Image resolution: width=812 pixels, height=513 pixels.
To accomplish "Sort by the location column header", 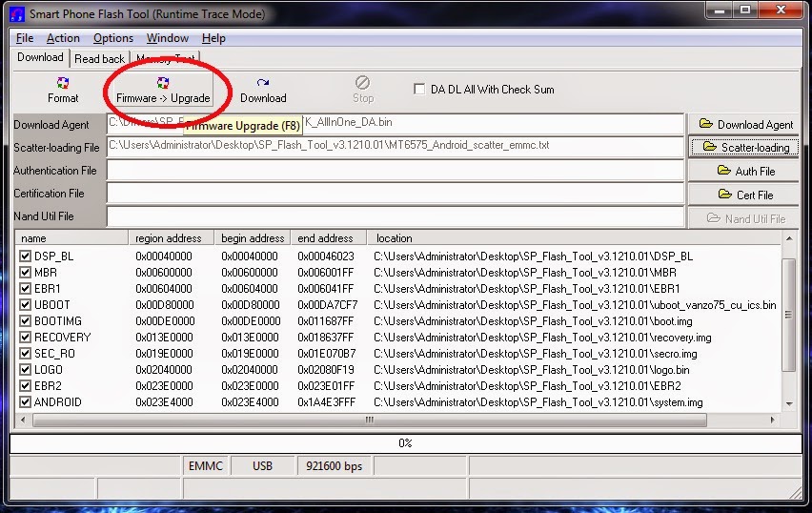I will coord(574,238).
